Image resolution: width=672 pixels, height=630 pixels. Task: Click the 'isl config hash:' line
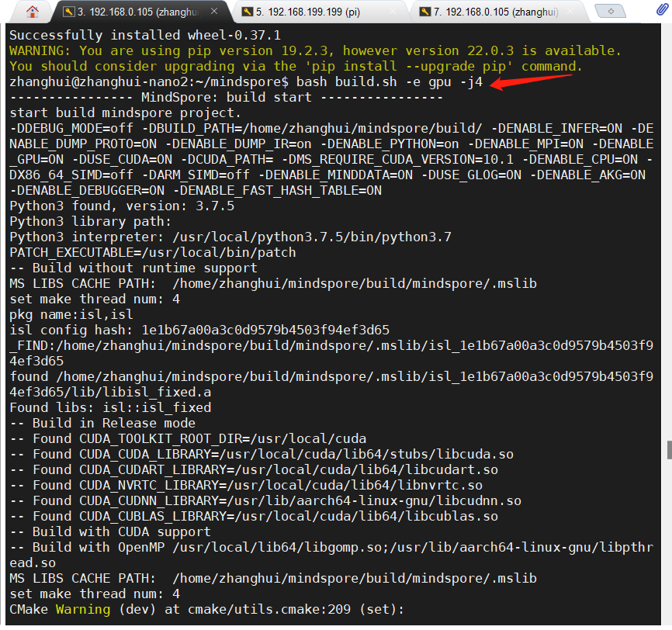(x=199, y=330)
